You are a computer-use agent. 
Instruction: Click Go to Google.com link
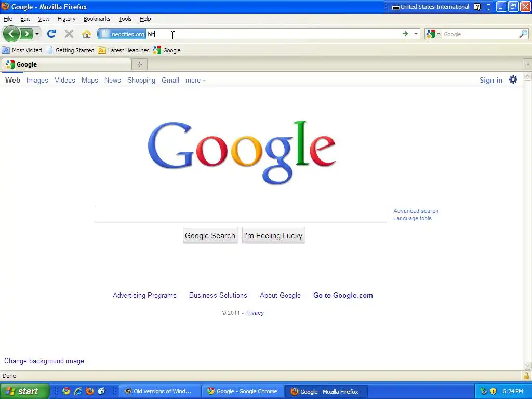pyautogui.click(x=343, y=296)
